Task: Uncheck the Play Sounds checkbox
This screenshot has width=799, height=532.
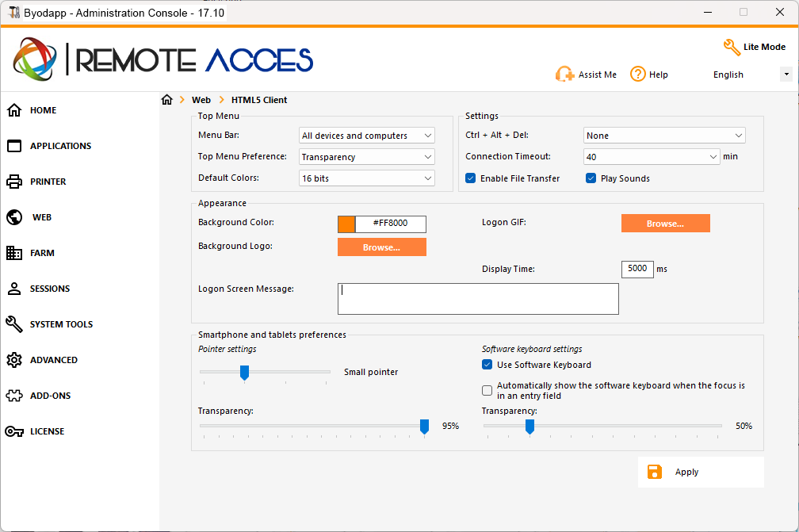Action: click(x=591, y=178)
